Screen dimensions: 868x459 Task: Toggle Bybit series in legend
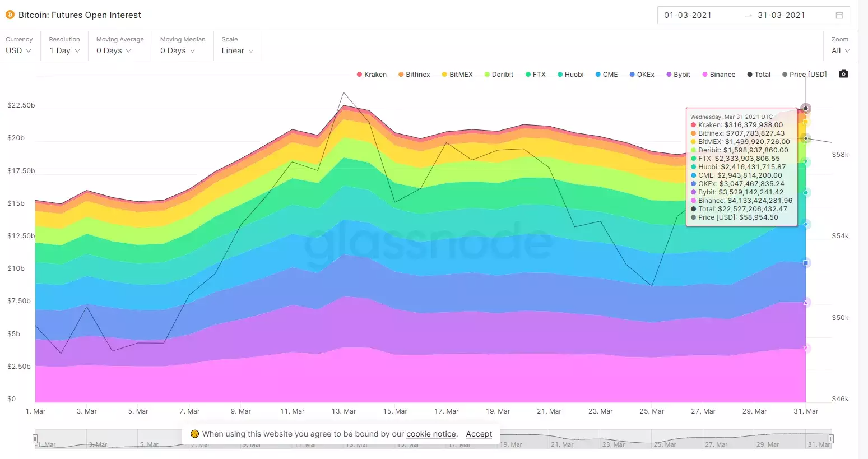(x=678, y=75)
